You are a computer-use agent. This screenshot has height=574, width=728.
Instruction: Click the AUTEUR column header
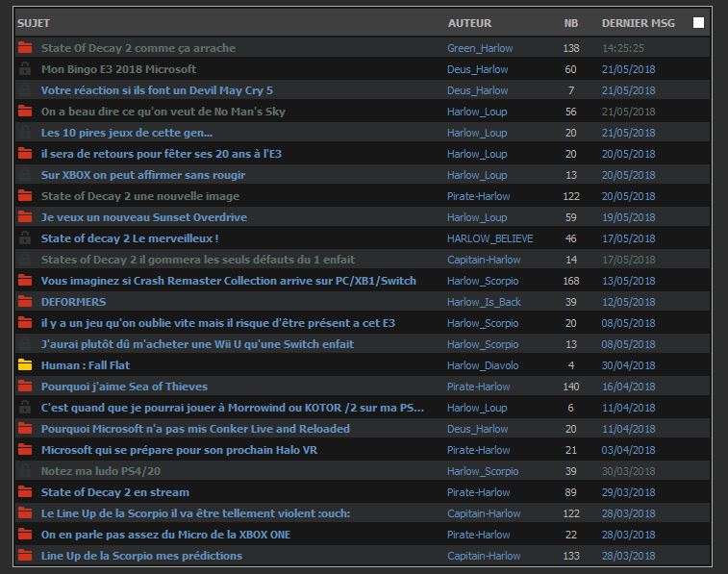click(469, 23)
